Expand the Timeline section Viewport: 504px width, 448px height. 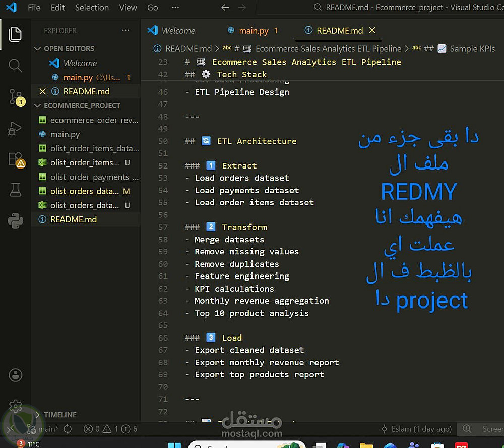pyautogui.click(x=60, y=415)
